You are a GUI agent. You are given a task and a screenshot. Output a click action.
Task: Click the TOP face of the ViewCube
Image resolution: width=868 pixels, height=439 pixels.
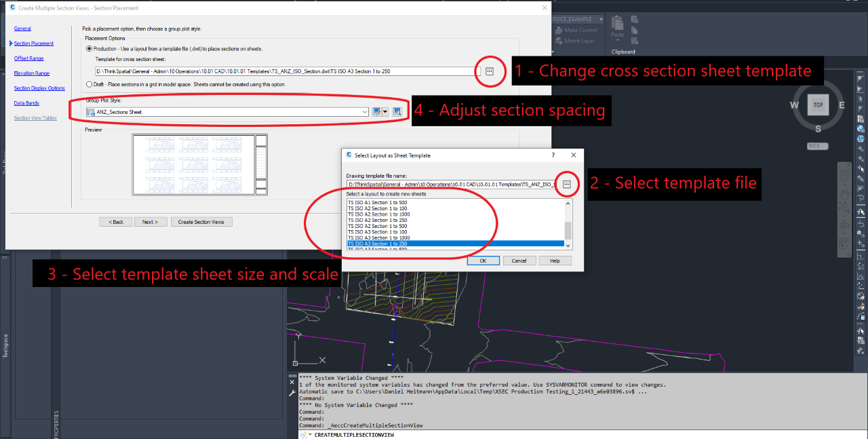818,105
